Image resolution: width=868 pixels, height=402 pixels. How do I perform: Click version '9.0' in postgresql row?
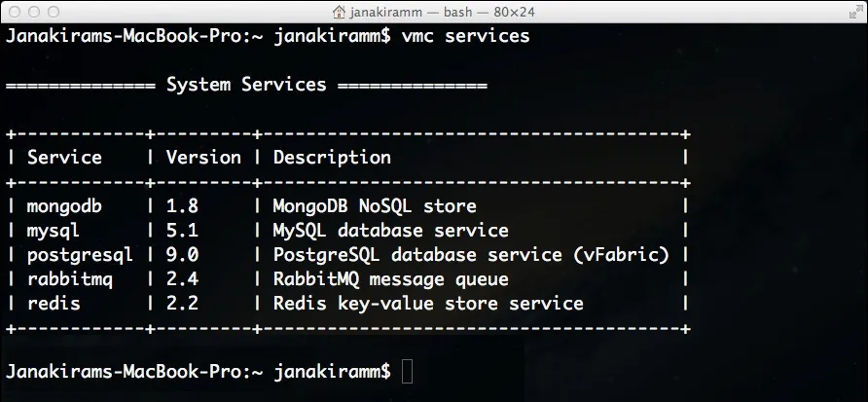click(182, 255)
